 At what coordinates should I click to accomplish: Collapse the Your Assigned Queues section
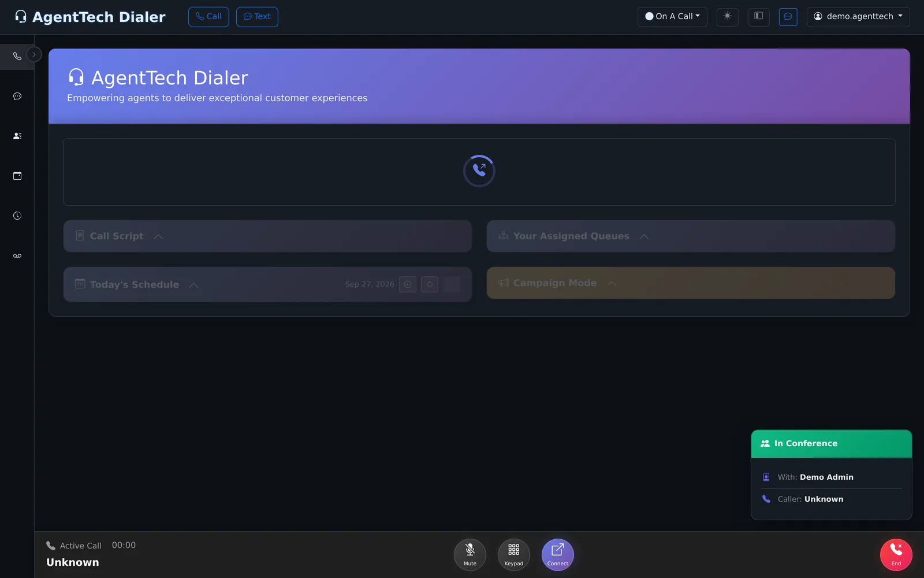[x=644, y=236]
